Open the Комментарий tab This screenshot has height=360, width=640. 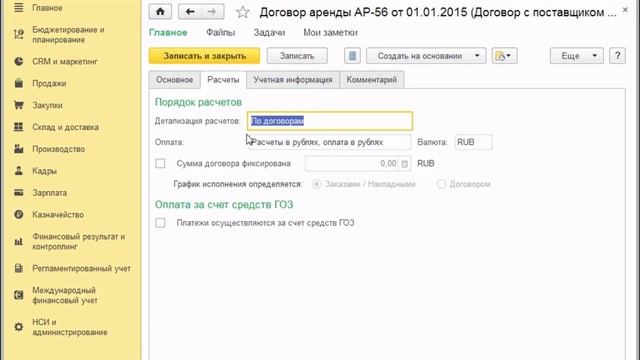[x=371, y=80]
